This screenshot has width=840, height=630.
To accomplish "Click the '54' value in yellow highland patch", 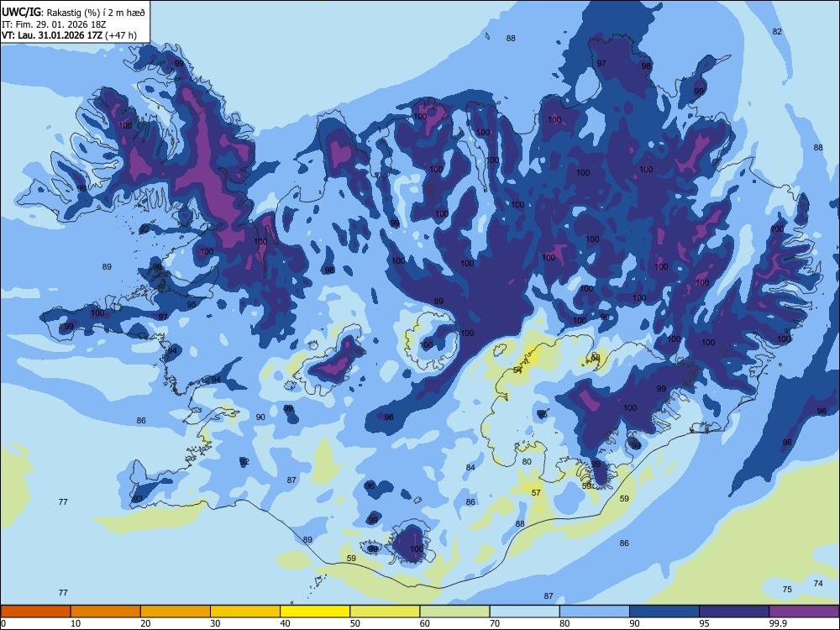I will point(517,370).
